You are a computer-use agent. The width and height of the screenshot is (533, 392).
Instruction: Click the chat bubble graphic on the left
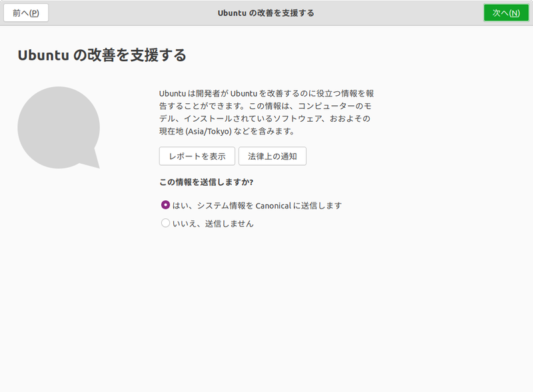coord(60,126)
